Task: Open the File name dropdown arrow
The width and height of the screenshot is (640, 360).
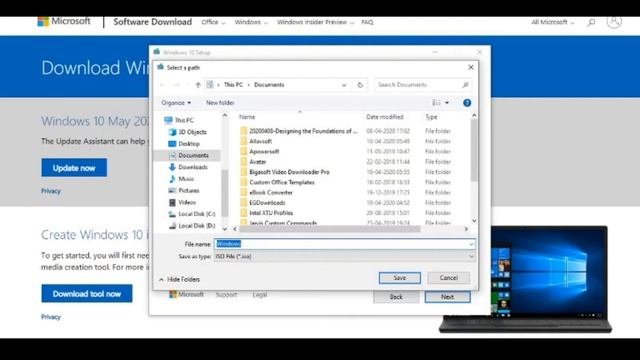Action: coord(471,244)
